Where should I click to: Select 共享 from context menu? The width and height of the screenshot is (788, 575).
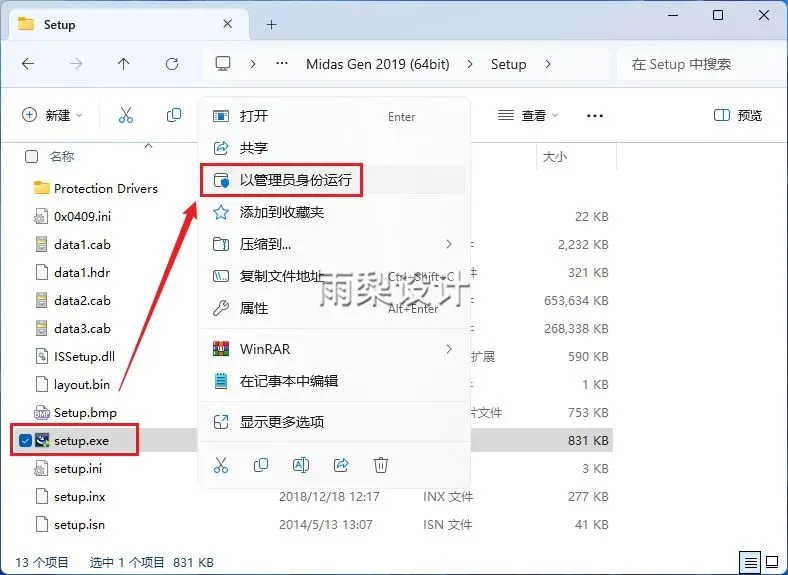334,148
